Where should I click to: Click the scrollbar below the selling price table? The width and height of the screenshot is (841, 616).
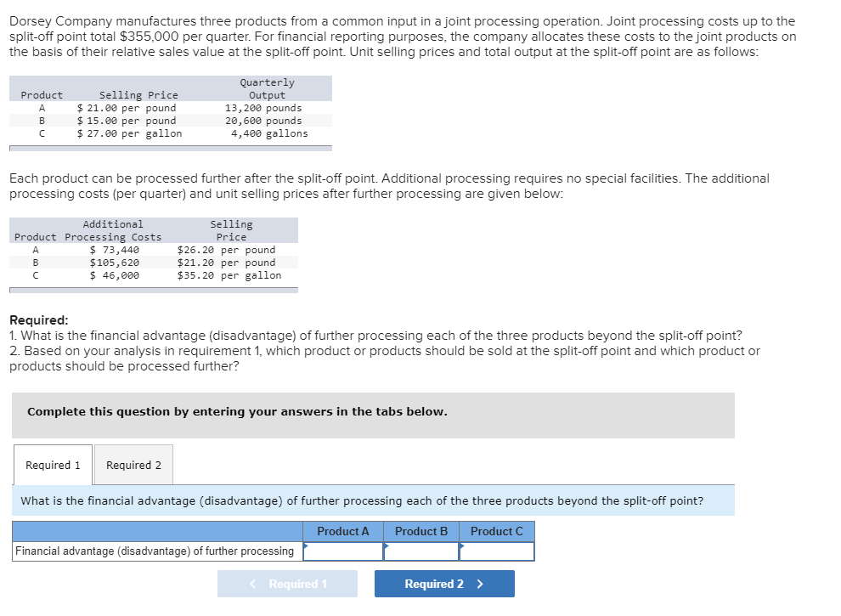[170, 147]
